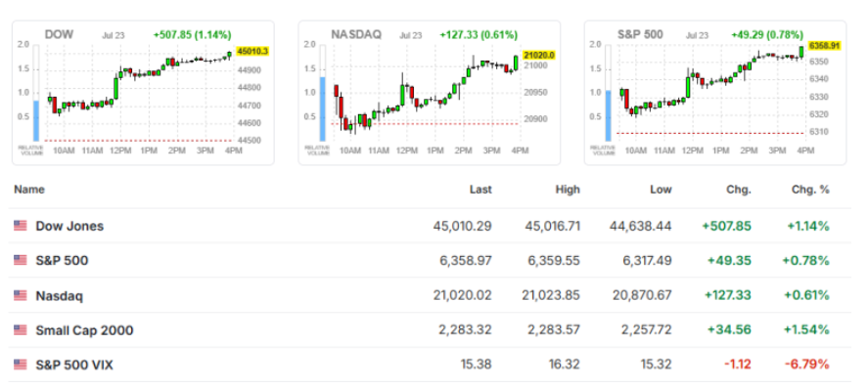The image size is (868, 388).
Task: Open the NASDAQ intraday chart thumbnail
Action: [430, 93]
